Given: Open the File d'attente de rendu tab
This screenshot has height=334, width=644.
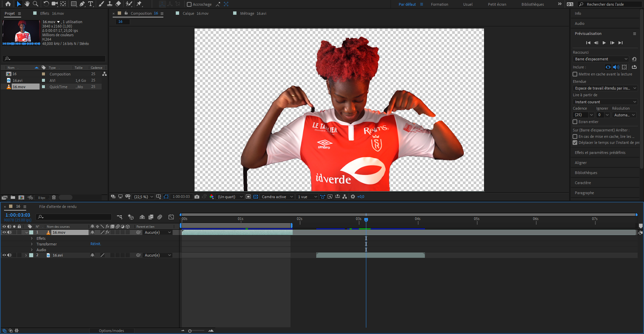Looking at the screenshot, I should [58, 207].
